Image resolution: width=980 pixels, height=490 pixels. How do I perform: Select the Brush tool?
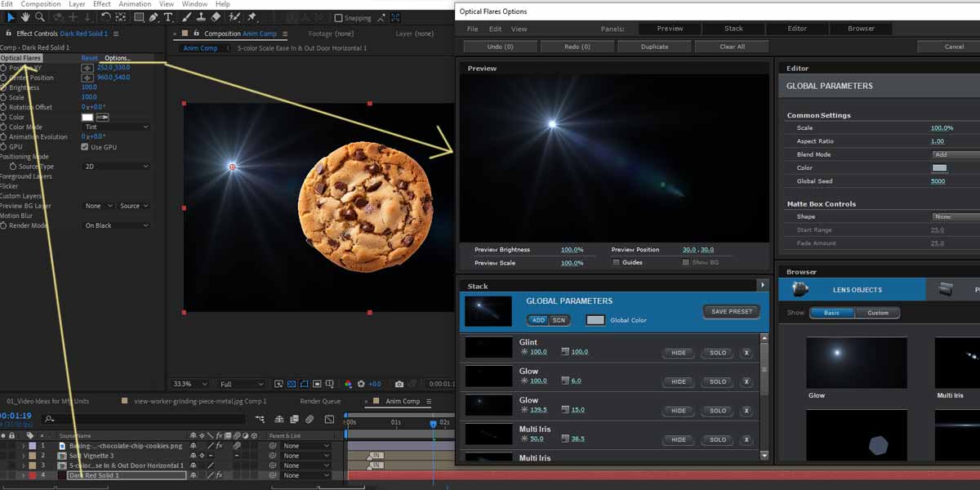186,16
